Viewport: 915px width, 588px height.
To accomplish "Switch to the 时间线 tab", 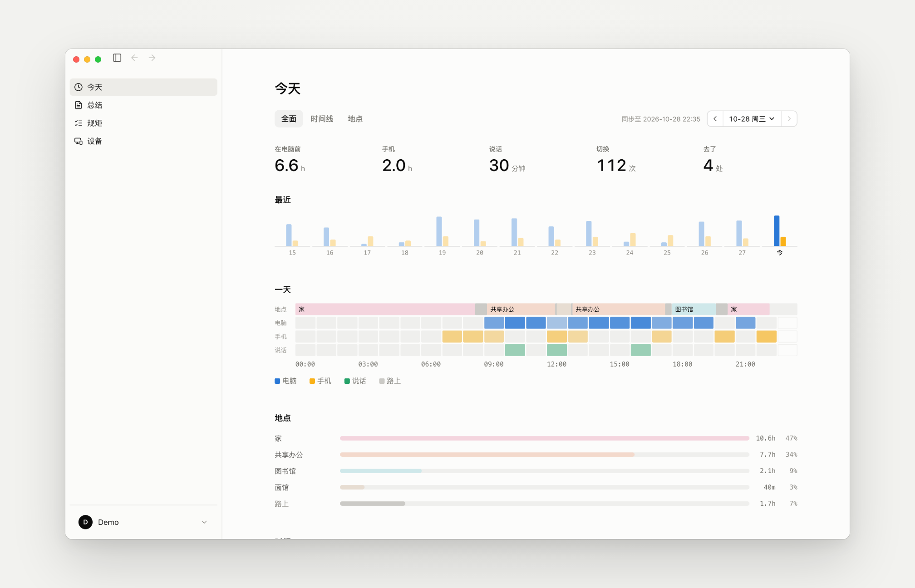I will [x=322, y=119].
